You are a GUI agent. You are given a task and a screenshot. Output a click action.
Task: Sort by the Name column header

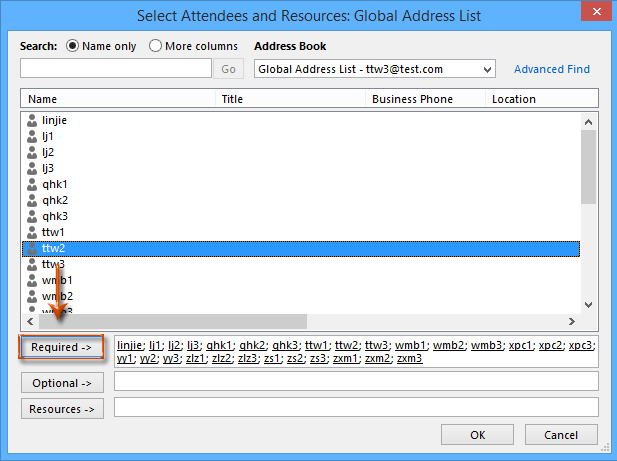pos(118,99)
